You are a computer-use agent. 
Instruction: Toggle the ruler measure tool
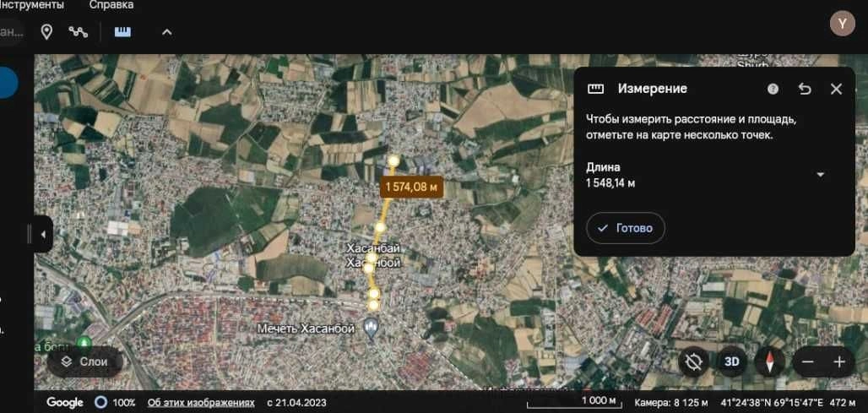point(123,32)
